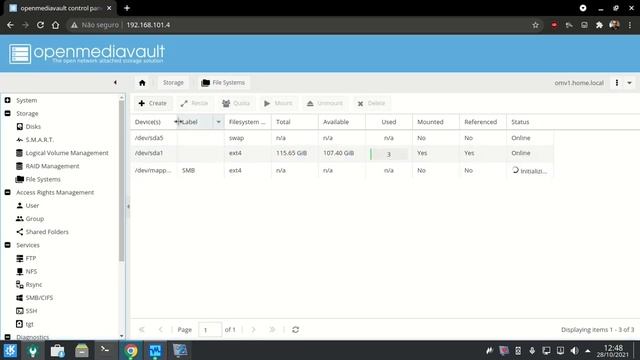Go to the next page
The image size is (640, 360).
click(253, 329)
